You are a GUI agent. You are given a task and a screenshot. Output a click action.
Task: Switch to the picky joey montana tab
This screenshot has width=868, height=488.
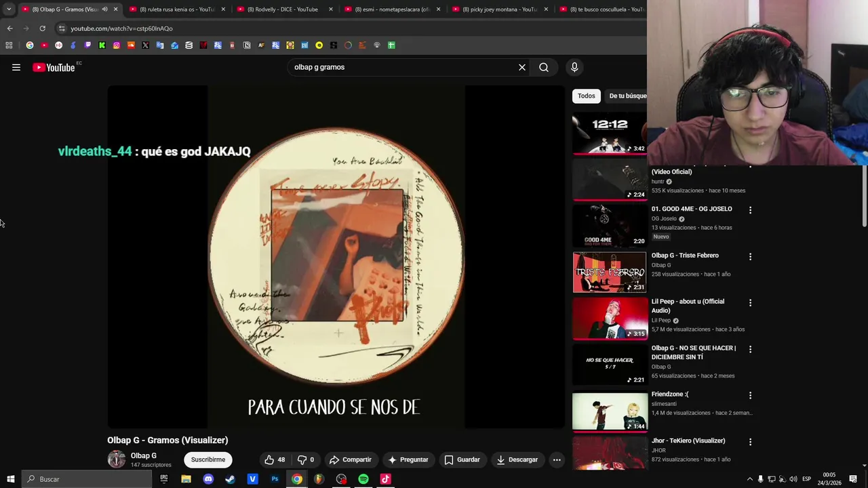[499, 9]
